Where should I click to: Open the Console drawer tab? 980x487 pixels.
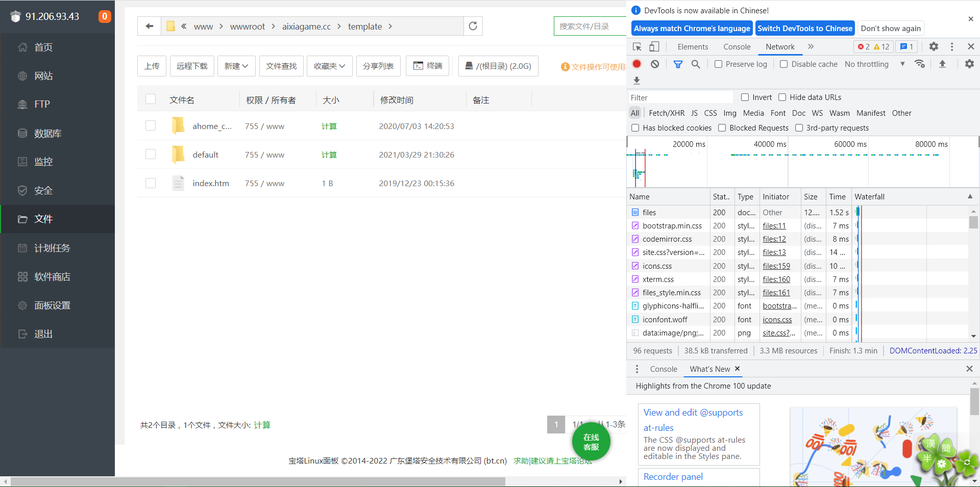pyautogui.click(x=664, y=369)
